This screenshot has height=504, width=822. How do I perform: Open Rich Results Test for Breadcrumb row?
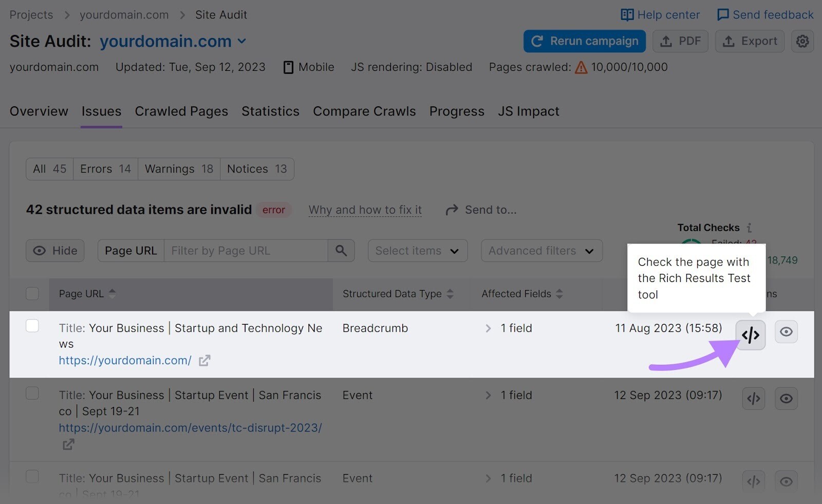750,335
